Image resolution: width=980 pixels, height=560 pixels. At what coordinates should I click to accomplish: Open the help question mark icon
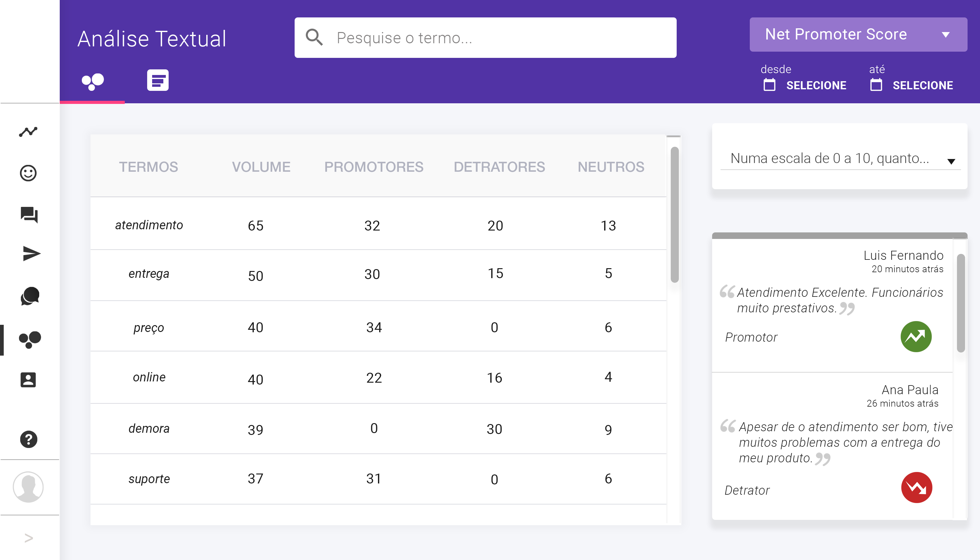coord(28,438)
